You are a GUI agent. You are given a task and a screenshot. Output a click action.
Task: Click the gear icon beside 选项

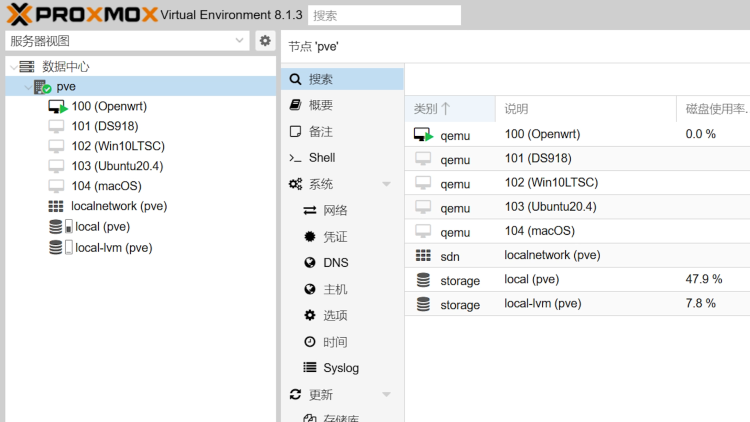click(x=310, y=315)
